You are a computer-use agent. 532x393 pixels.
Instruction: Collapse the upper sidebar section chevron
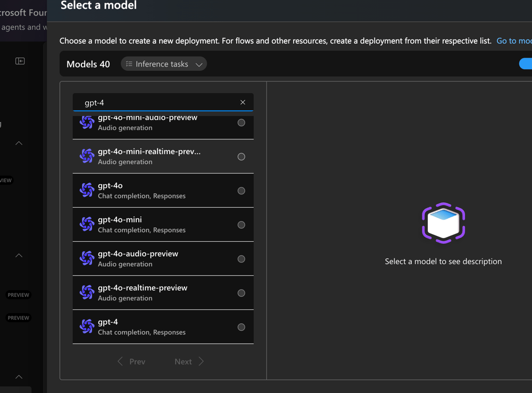point(19,143)
